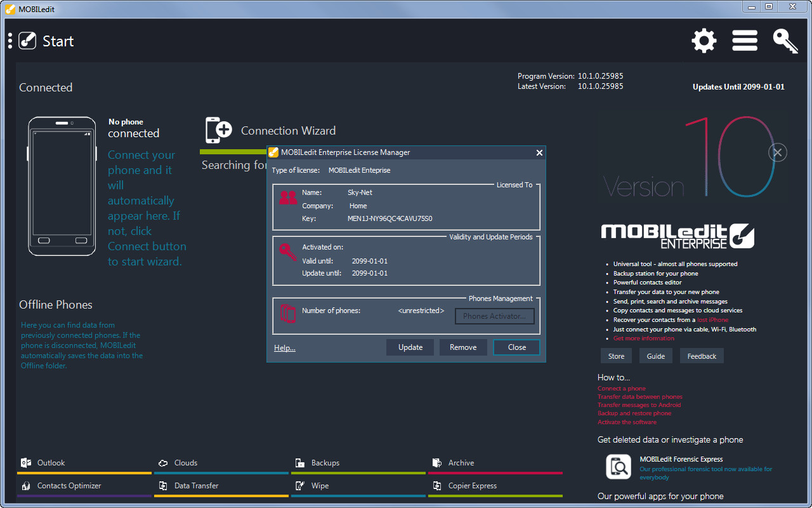
Task: Follow the 'Connect a phone' link
Action: [x=622, y=389]
